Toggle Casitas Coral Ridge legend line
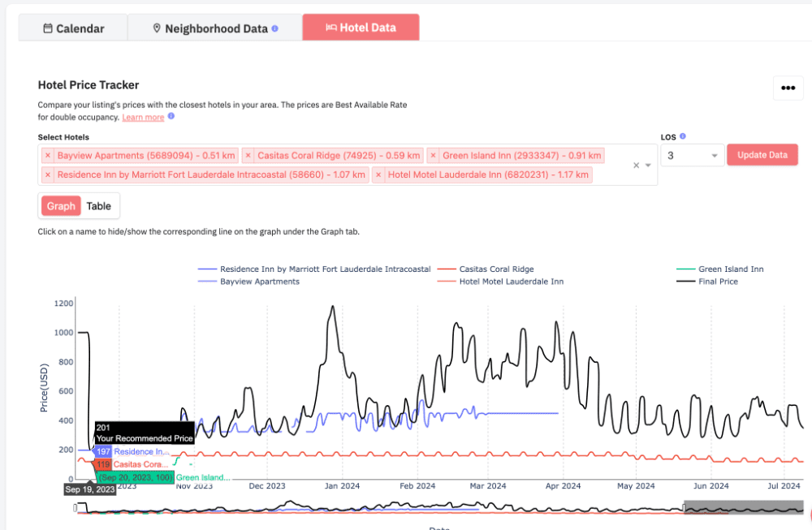 tap(486, 269)
